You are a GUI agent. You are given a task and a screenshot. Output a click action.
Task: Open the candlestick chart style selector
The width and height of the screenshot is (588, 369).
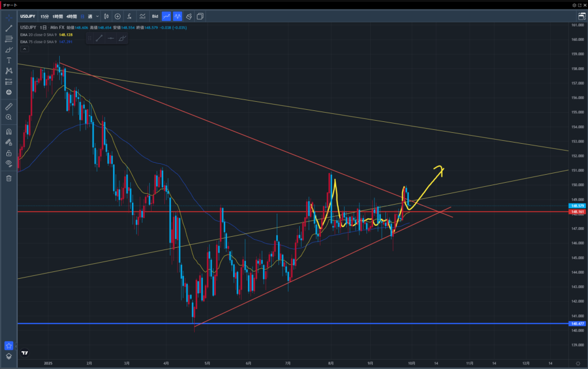tap(106, 17)
